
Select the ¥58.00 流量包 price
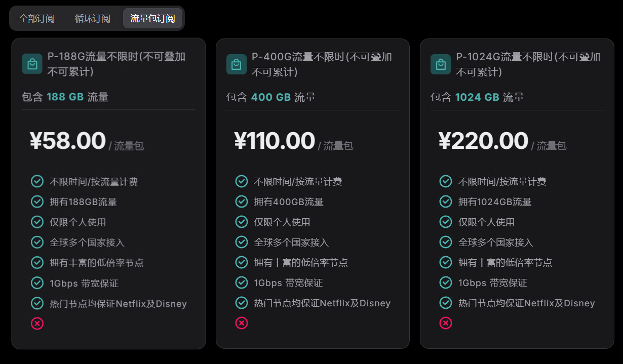(87, 141)
